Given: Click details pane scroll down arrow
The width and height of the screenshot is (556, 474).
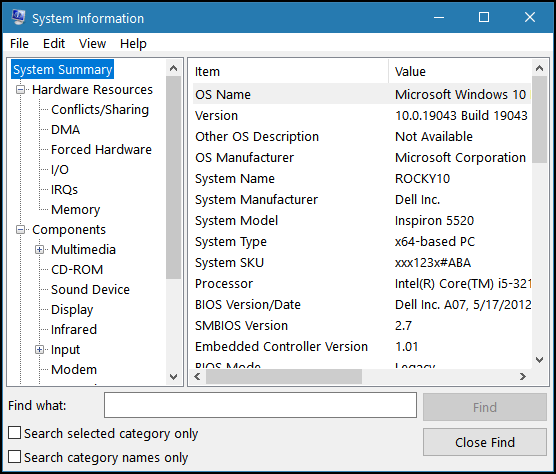Looking at the screenshot, I should pyautogui.click(x=539, y=360).
